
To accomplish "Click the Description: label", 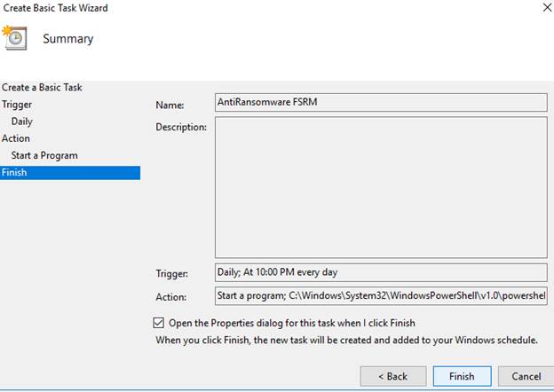I will pyautogui.click(x=181, y=127).
